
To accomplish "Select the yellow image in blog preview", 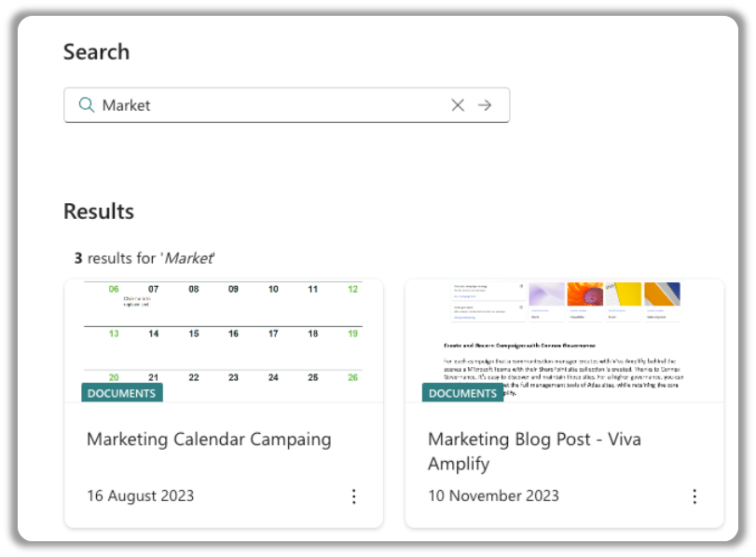I will (x=624, y=294).
